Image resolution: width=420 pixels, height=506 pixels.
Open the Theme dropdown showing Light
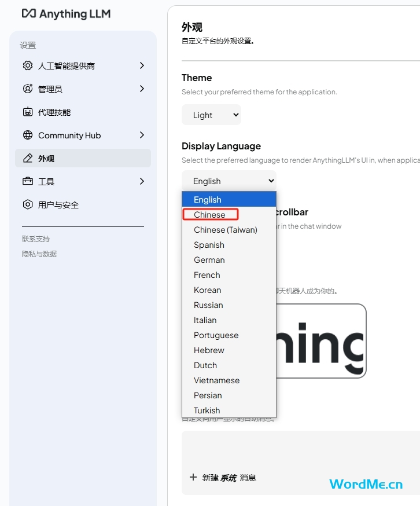coord(211,115)
